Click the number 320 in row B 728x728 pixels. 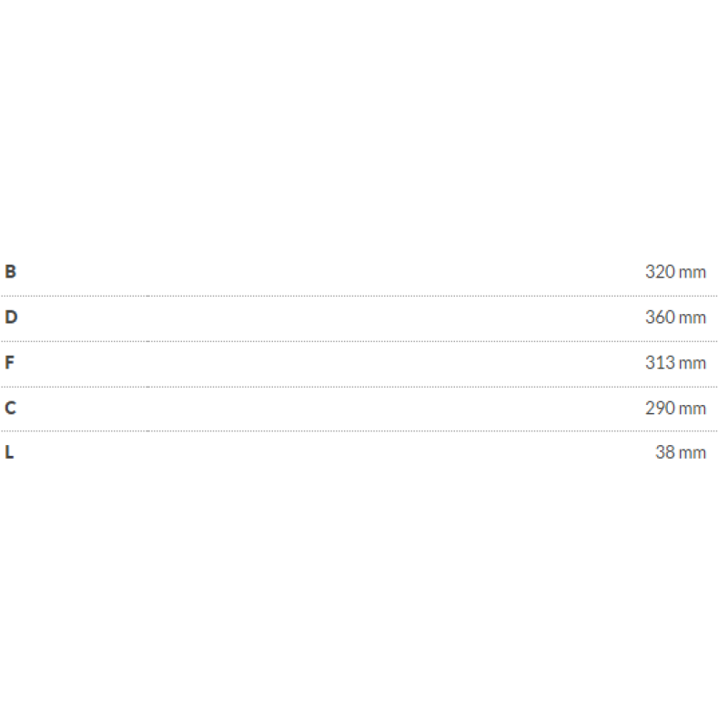click(660, 271)
